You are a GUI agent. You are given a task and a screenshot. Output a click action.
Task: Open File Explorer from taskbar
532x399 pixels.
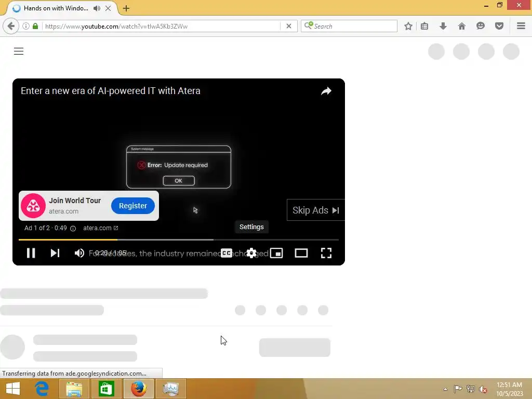point(74,389)
